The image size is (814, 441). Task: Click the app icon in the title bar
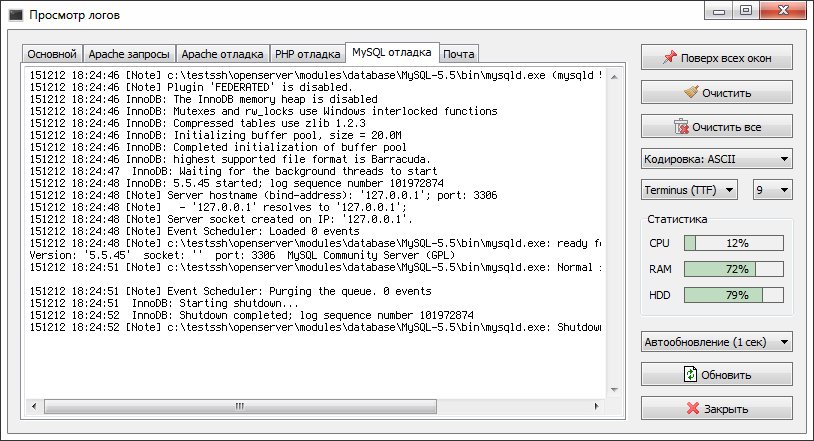(x=14, y=15)
